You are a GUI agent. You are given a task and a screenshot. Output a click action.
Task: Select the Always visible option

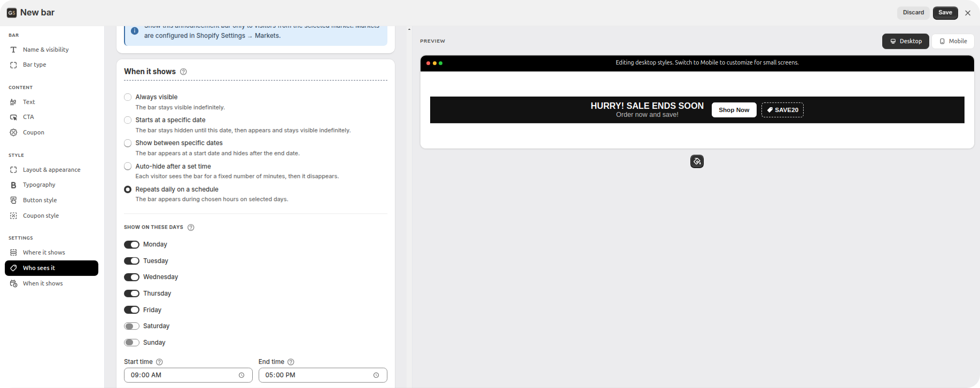tap(128, 97)
